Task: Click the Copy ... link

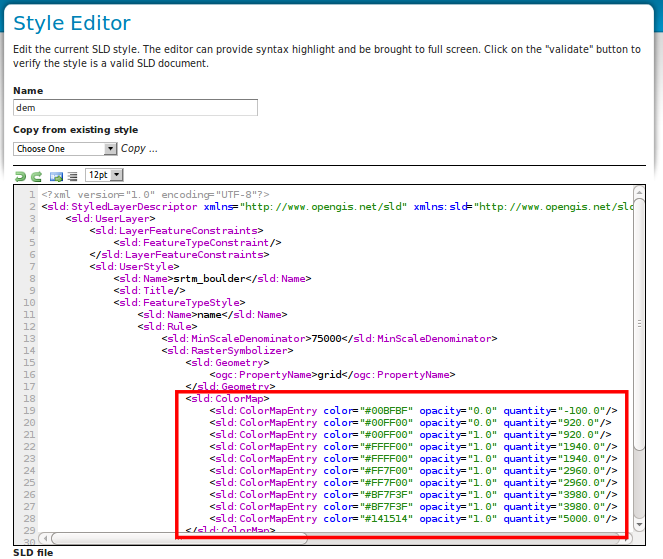Action: [139, 148]
